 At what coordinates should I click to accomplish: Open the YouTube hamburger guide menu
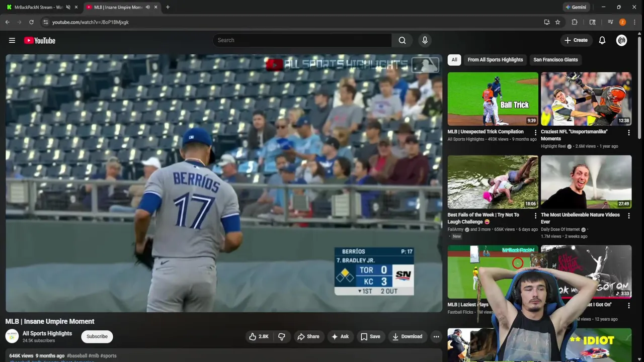click(x=12, y=40)
